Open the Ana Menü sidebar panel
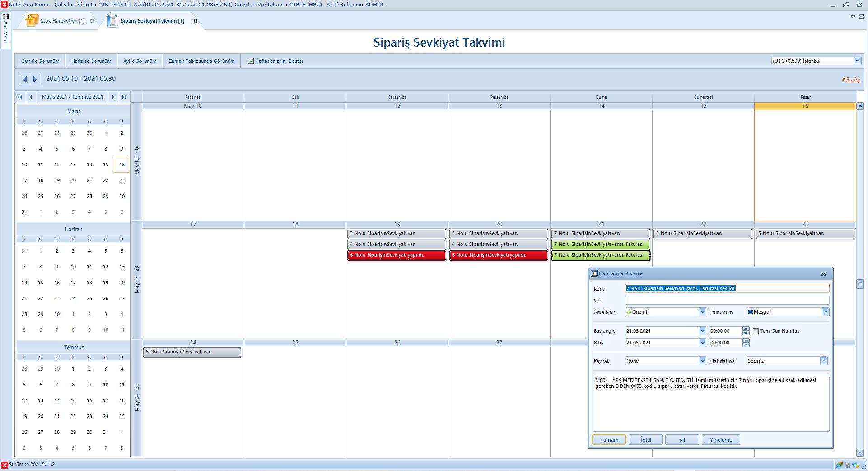 coord(5,29)
